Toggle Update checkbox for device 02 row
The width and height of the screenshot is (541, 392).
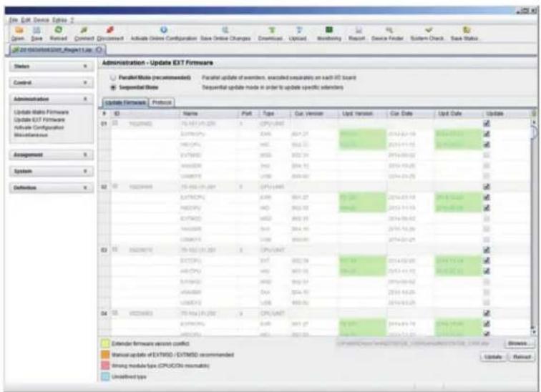487,187
